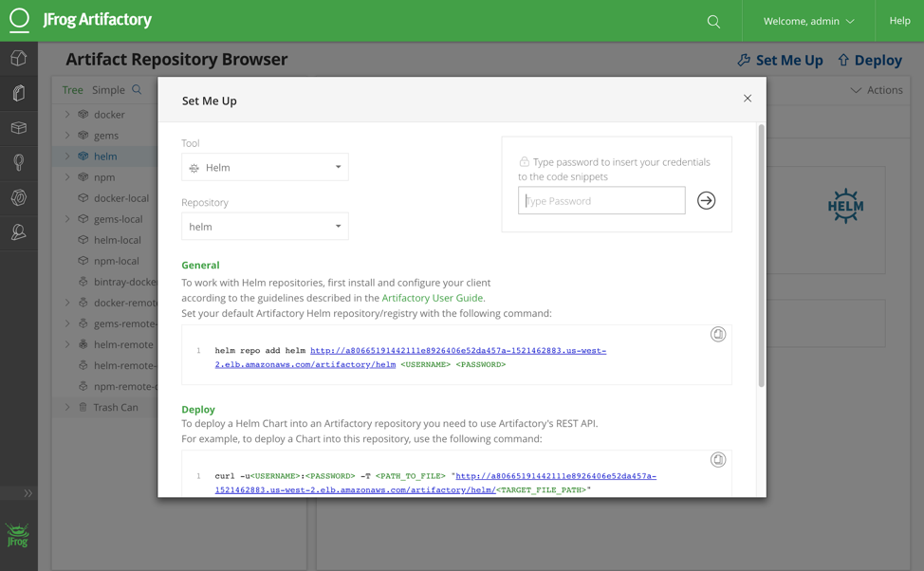Expand the npm repository node
Viewport: 924px width, 571px height.
[67, 176]
